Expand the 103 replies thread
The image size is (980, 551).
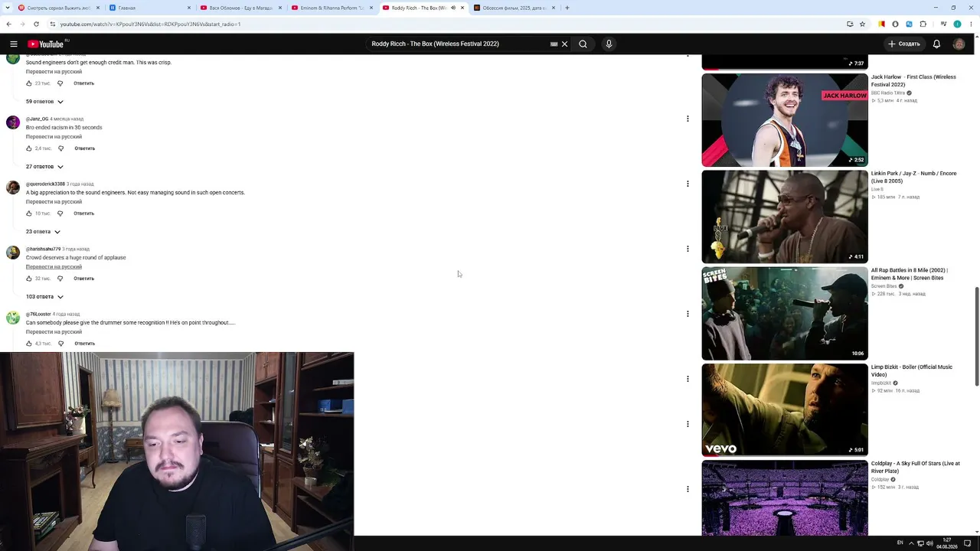[44, 297]
